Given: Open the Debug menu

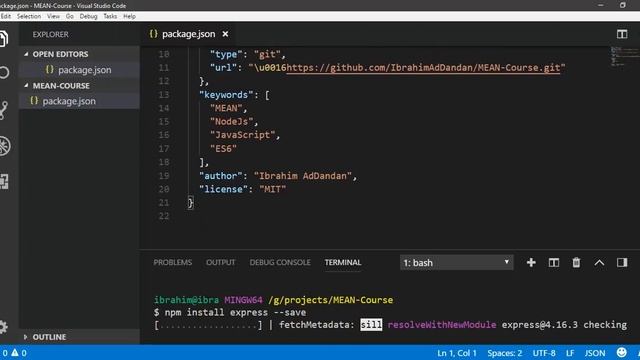Looking at the screenshot, I should [88, 16].
